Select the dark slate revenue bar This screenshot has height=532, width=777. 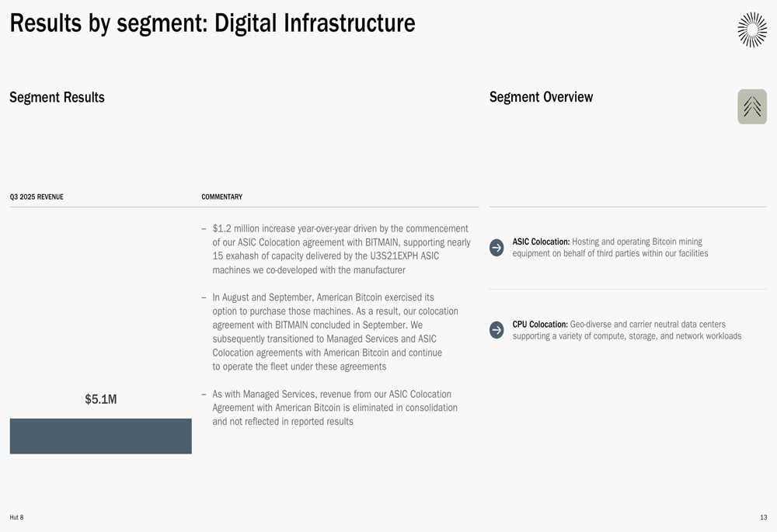pyautogui.click(x=100, y=436)
